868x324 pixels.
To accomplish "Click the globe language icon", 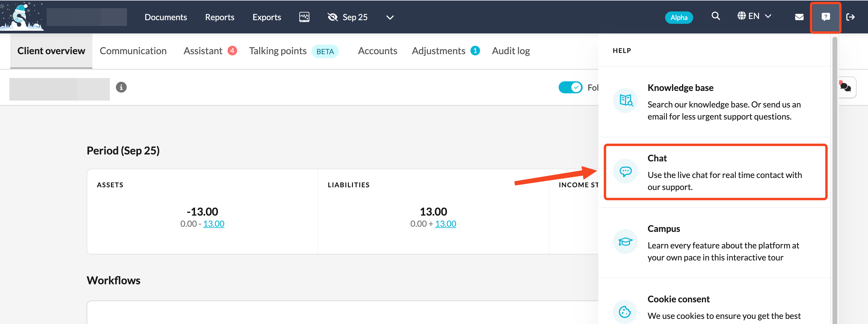I will click(741, 16).
